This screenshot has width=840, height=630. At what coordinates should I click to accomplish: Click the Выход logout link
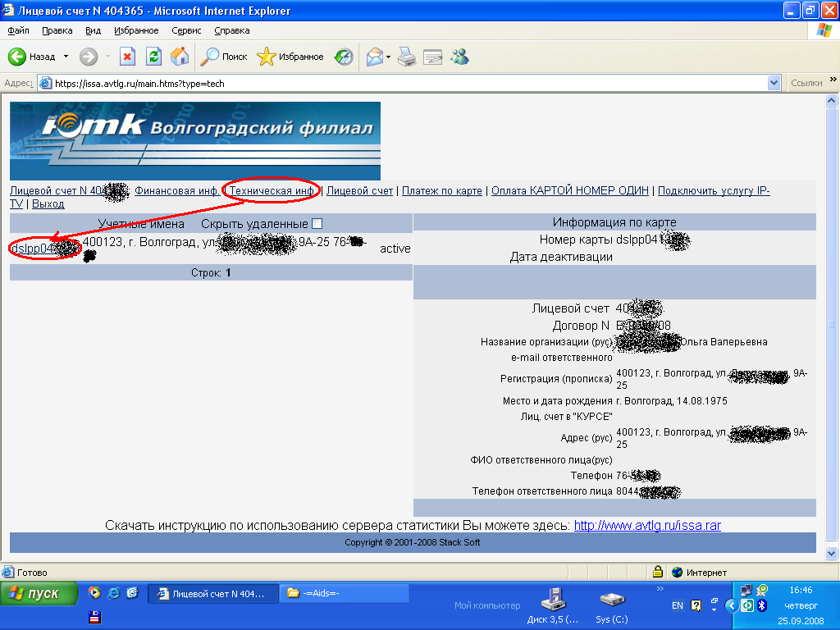[x=48, y=204]
